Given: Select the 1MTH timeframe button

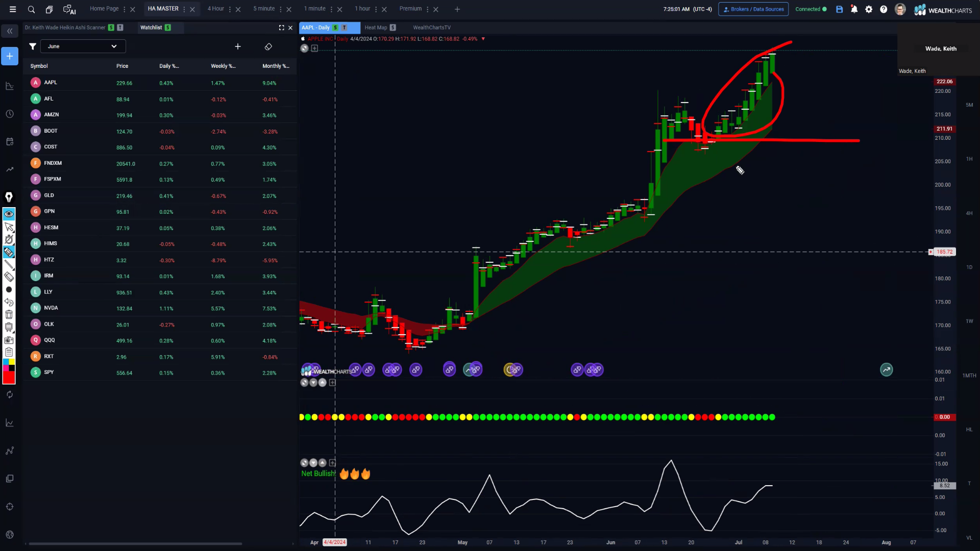Looking at the screenshot, I should coord(969,375).
